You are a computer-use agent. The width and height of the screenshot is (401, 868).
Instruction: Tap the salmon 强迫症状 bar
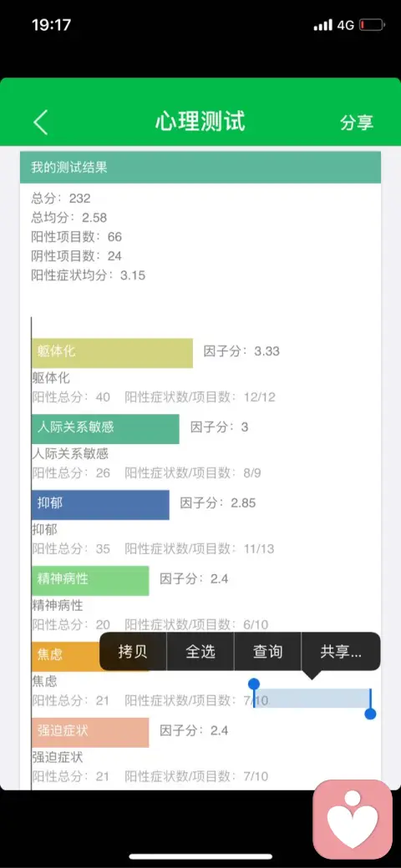pos(91,733)
